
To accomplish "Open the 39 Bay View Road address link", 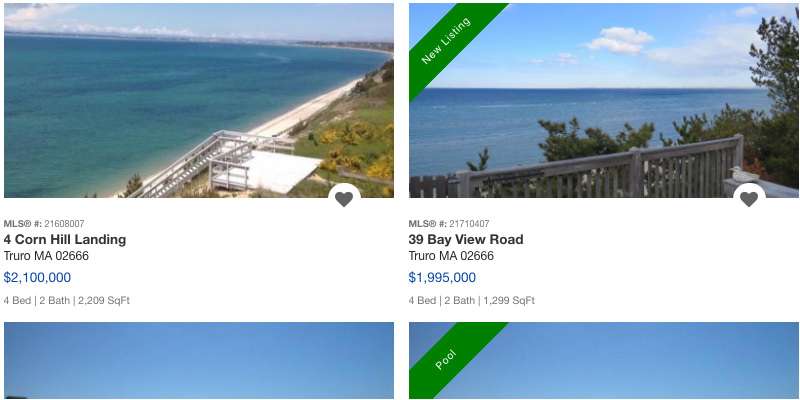I will pos(466,239).
